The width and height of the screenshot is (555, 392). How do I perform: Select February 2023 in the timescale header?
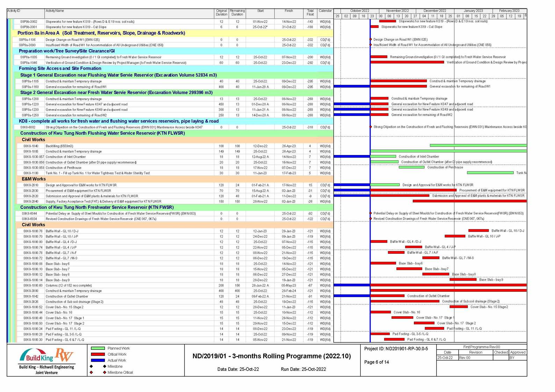click(510, 11)
